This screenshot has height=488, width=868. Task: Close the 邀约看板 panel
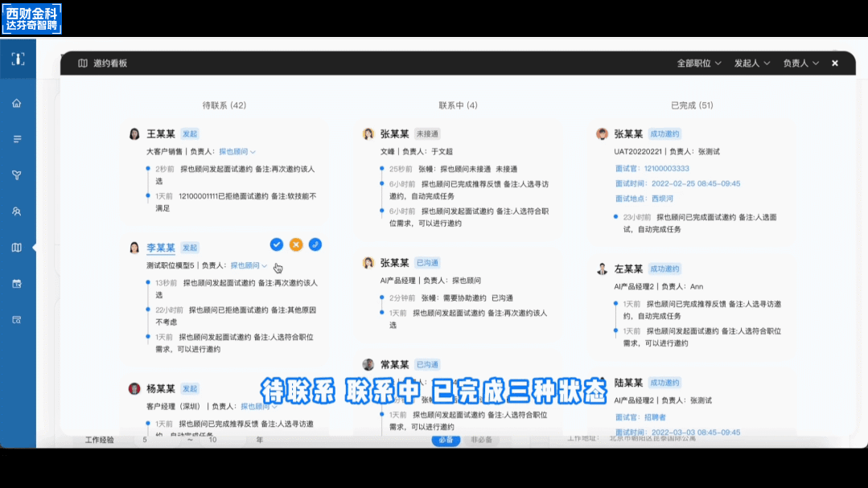835,63
